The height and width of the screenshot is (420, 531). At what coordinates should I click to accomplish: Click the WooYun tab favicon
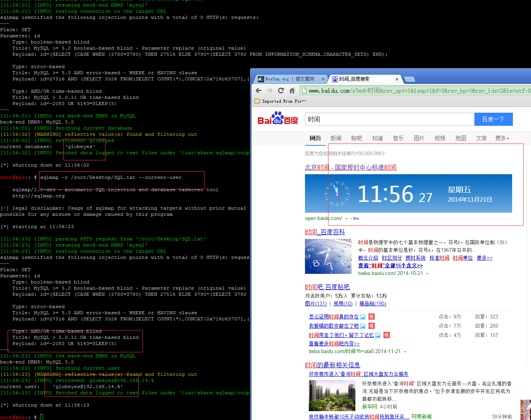(x=261, y=79)
